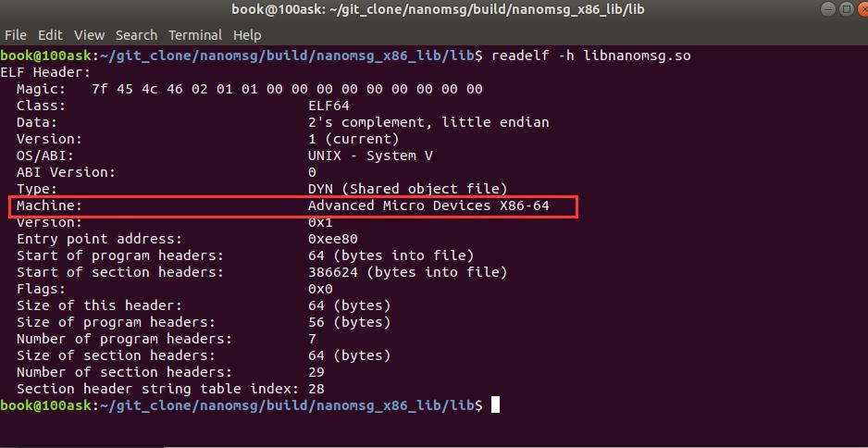
Task: Open the Help menu
Action: 247,35
